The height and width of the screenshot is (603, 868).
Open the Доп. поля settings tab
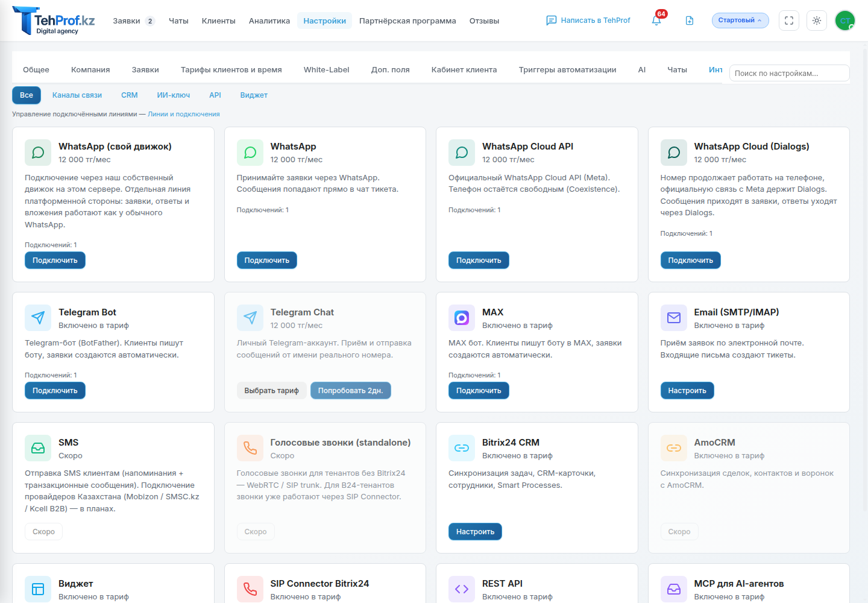point(391,70)
